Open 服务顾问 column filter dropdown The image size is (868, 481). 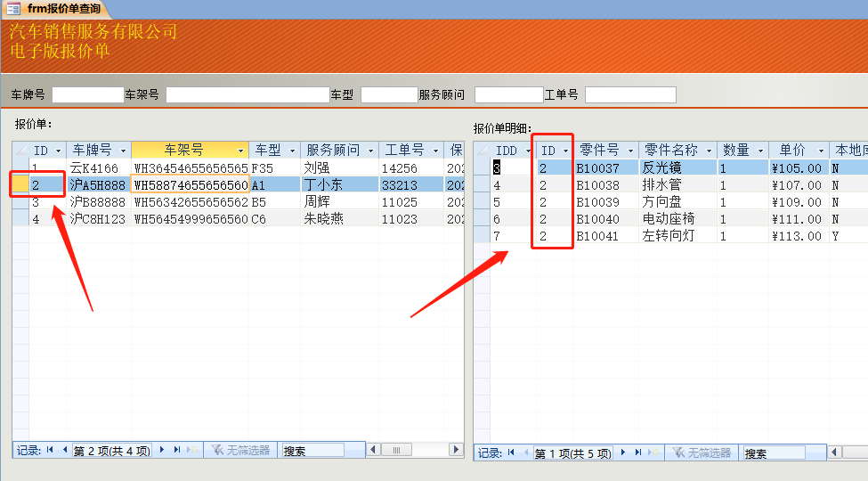coord(370,151)
